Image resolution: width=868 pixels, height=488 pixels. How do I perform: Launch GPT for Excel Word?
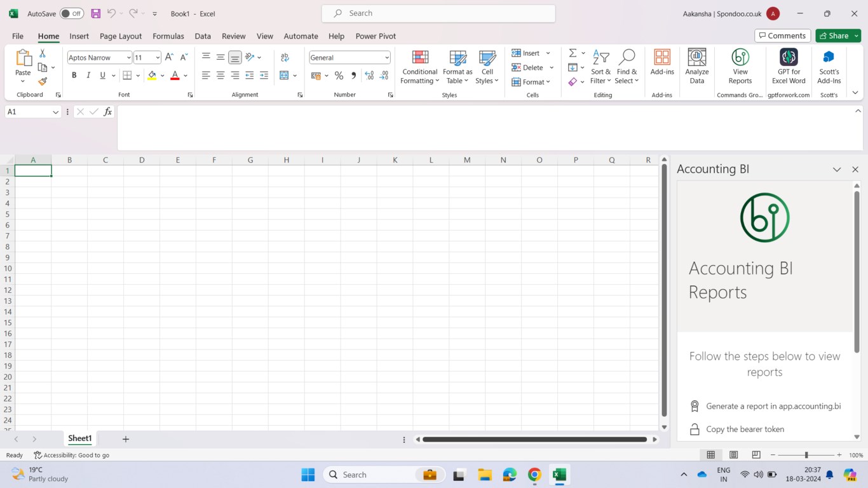click(x=789, y=67)
